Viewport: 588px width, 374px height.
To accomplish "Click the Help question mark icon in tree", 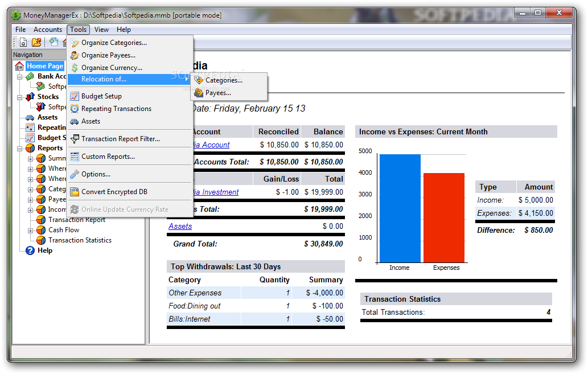I will (x=30, y=250).
